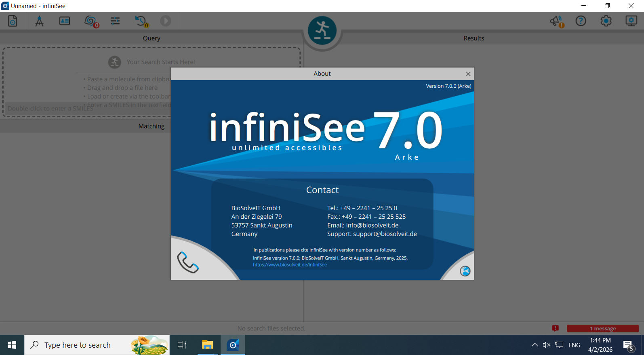Click the Version 7.0.0 (Arke) label
Image resolution: width=644 pixels, height=355 pixels.
[x=448, y=86]
